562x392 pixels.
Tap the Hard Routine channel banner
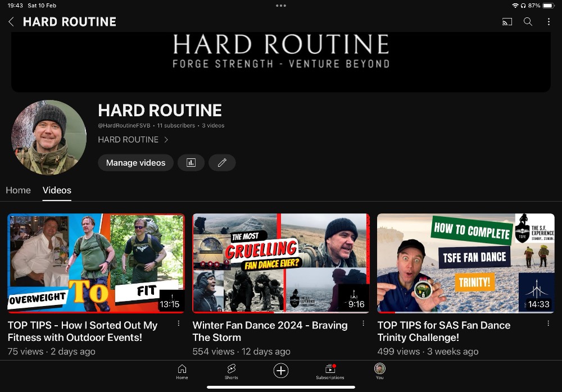pos(281,61)
